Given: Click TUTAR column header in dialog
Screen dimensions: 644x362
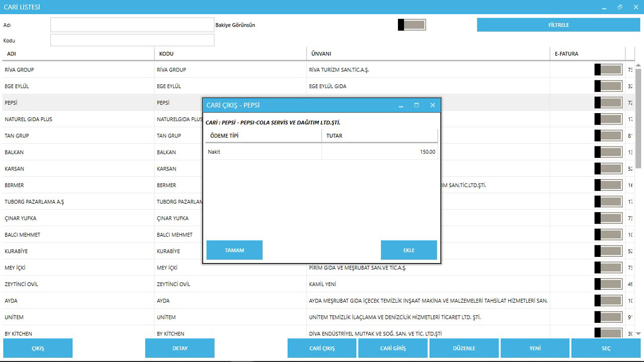Looking at the screenshot, I should click(x=380, y=136).
